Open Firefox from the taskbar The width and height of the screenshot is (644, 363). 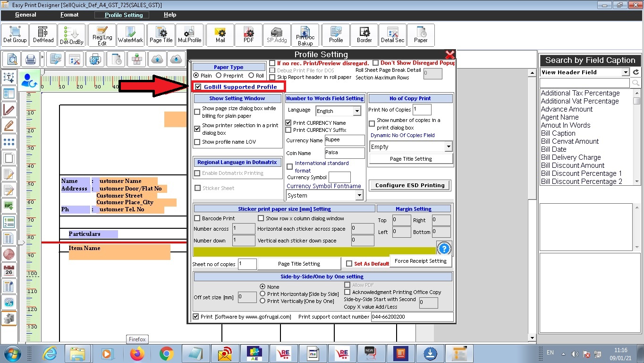tap(137, 354)
